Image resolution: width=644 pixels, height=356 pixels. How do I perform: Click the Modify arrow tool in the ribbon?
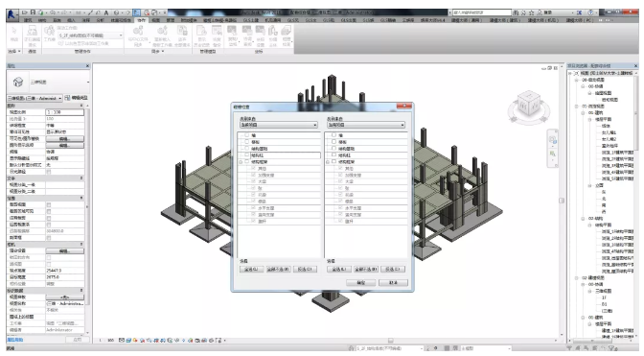pyautogui.click(x=14, y=33)
